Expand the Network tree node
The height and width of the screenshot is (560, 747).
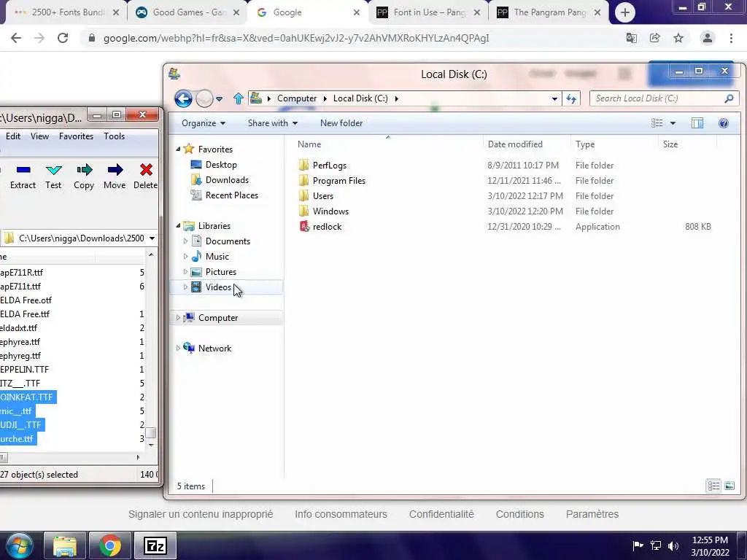point(178,348)
